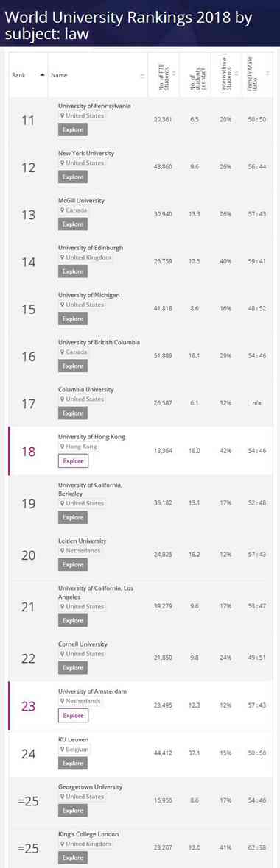This screenshot has height=868, width=280.
Task: Sort by students per staff column
Action: (x=208, y=73)
